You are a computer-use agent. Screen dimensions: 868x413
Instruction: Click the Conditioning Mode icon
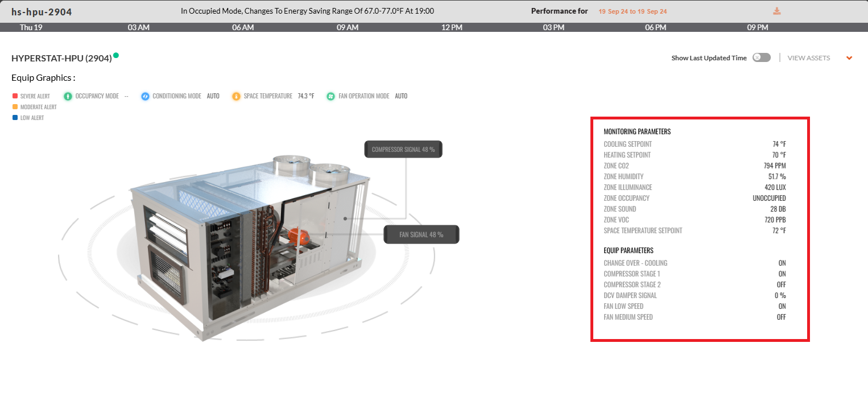tap(145, 96)
